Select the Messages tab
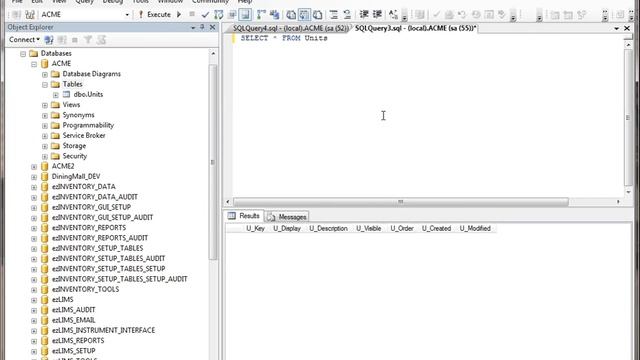 click(287, 217)
